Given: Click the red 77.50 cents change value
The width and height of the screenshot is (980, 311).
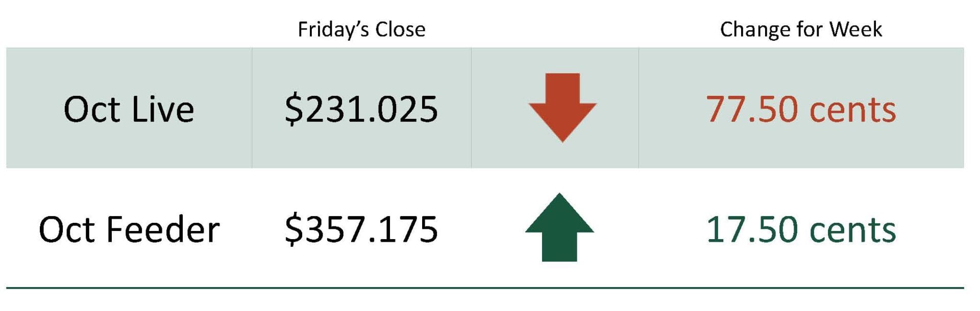Looking at the screenshot, I should pos(800,109).
